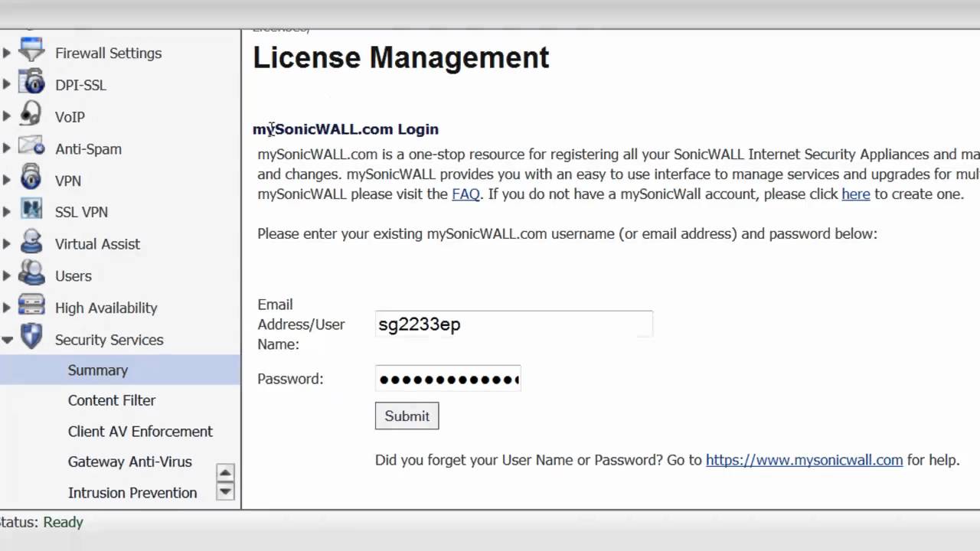Image resolution: width=980 pixels, height=551 pixels.
Task: Click sidebar scroll up arrow button
Action: pyautogui.click(x=225, y=472)
